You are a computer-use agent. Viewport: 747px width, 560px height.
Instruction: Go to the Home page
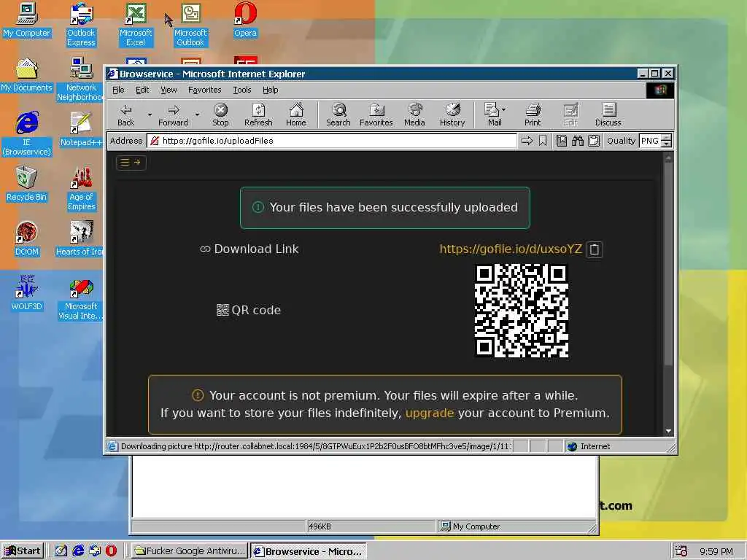pyautogui.click(x=296, y=115)
